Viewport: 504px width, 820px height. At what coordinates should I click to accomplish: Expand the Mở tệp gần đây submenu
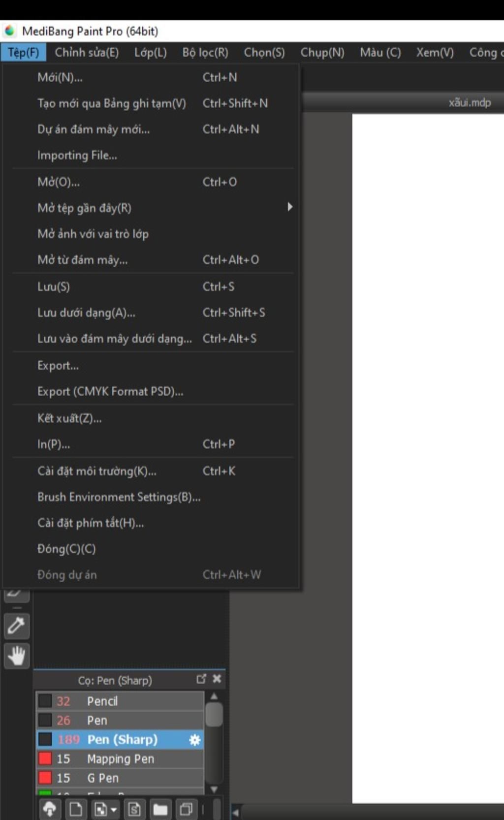(289, 207)
